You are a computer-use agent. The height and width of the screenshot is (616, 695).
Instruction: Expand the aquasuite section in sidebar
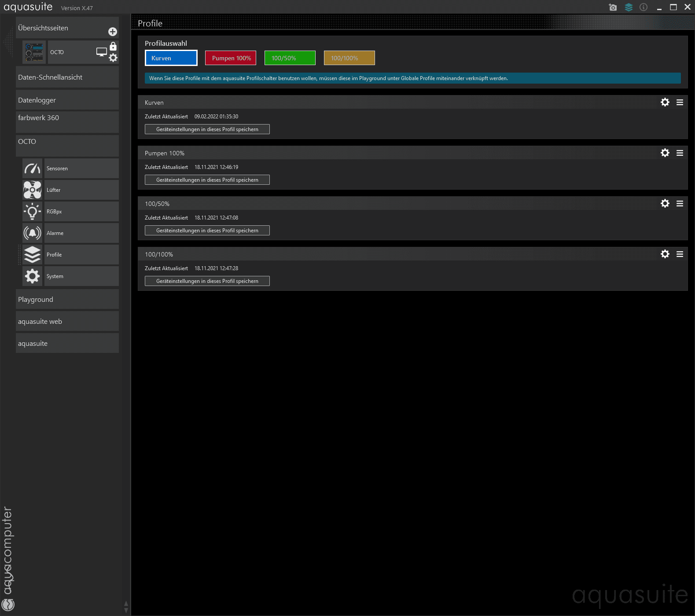[67, 343]
